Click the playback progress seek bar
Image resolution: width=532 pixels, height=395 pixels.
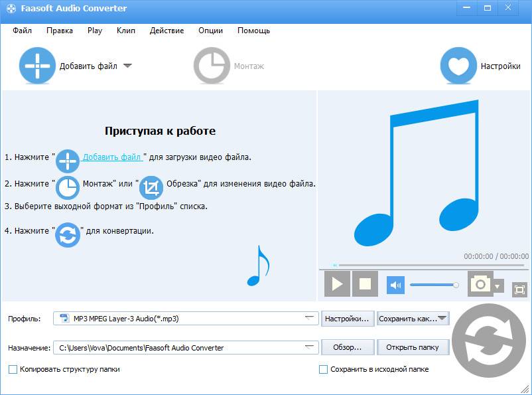click(x=429, y=265)
